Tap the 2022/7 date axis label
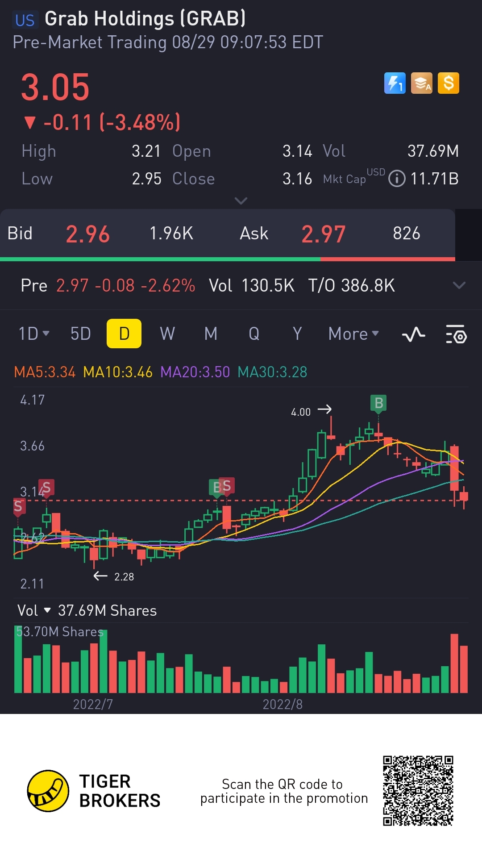The width and height of the screenshot is (482, 868). [93, 704]
